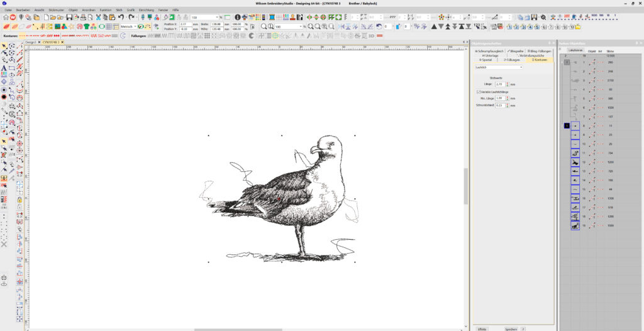Switch to the Füllungen properties tab
Viewport: 644px width, 331px height.
pyautogui.click(x=511, y=60)
